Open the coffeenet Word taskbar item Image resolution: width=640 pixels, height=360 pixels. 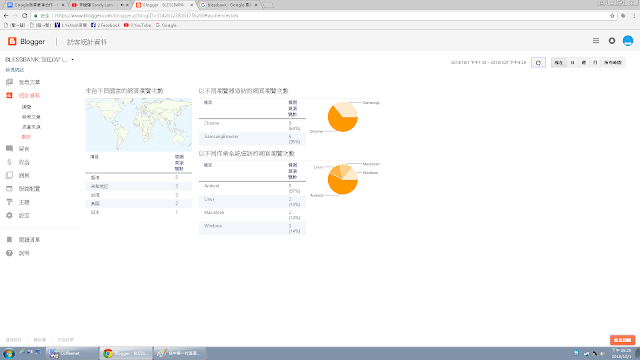tap(72, 353)
